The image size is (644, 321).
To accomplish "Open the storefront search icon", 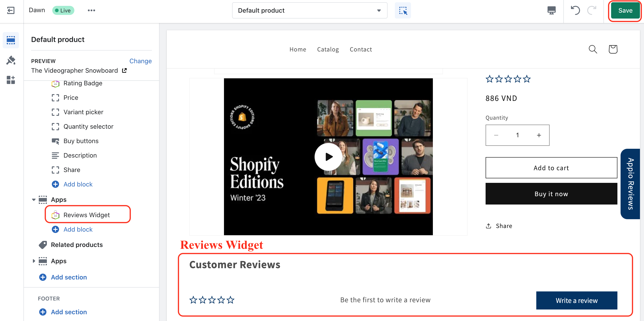I will 593,49.
